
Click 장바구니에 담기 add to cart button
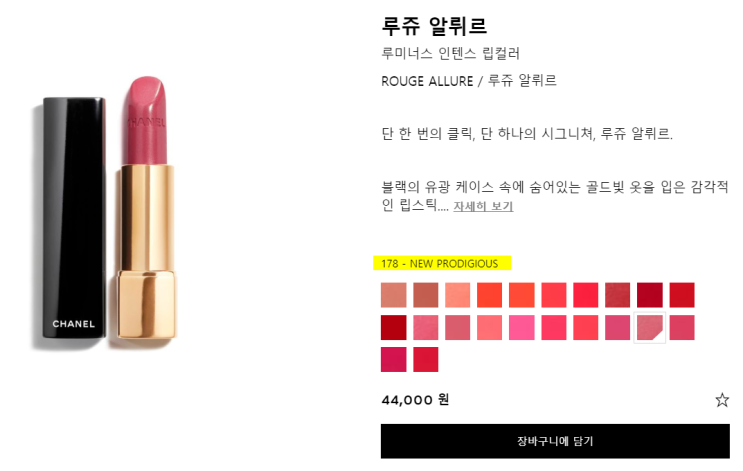(x=555, y=441)
